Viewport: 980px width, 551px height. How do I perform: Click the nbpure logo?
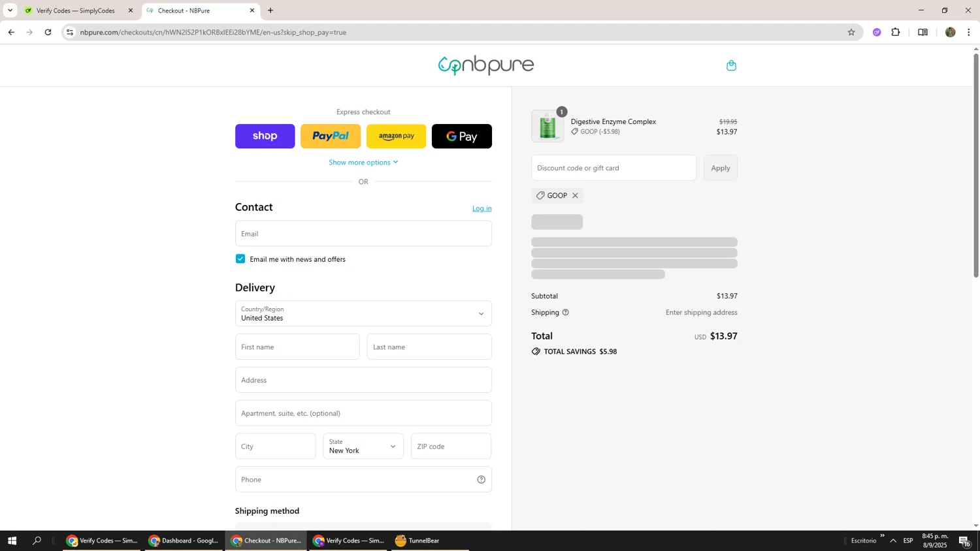coord(486,65)
